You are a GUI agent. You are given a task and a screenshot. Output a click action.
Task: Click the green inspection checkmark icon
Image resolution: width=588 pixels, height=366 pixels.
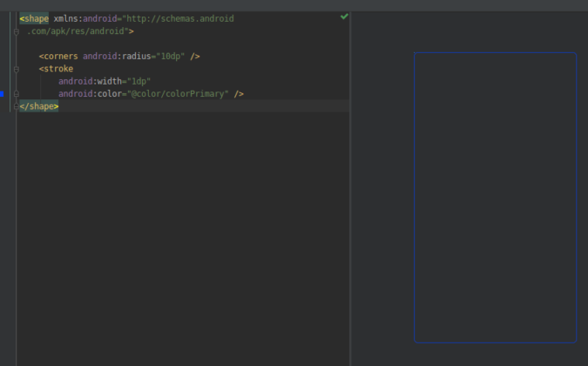(344, 17)
